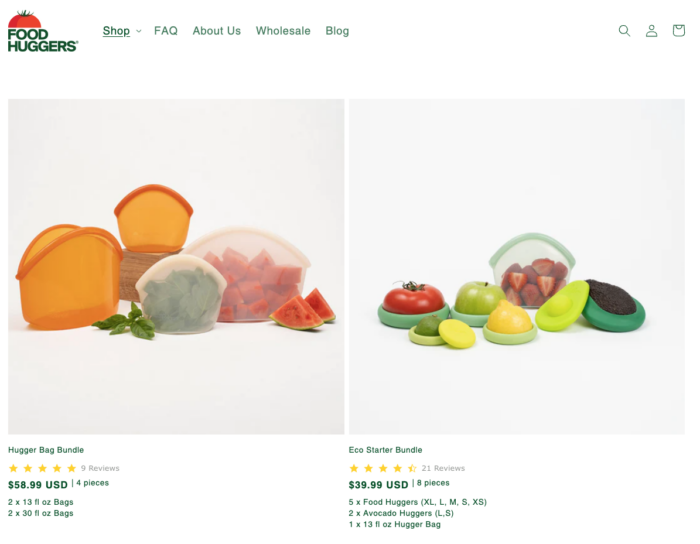Open the account login icon
700x544 pixels.
pyautogui.click(x=651, y=30)
